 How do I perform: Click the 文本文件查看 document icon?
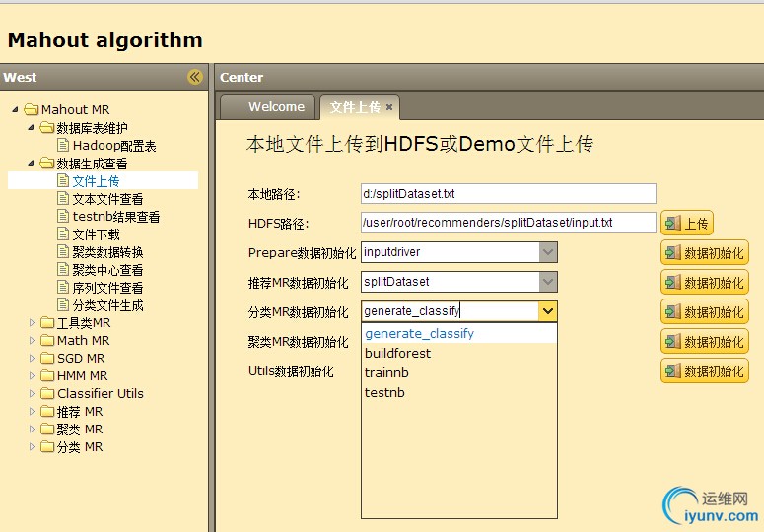(x=63, y=198)
